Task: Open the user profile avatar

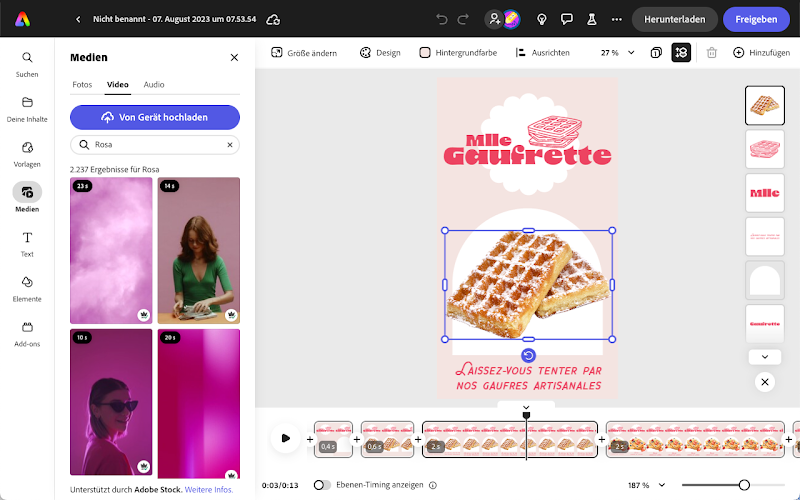Action: tap(511, 19)
